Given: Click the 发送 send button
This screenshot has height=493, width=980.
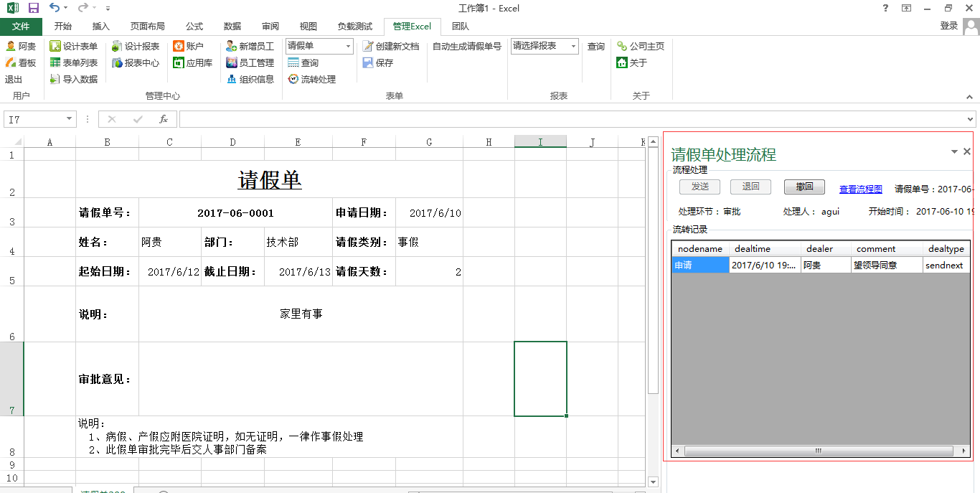Looking at the screenshot, I should click(700, 187).
